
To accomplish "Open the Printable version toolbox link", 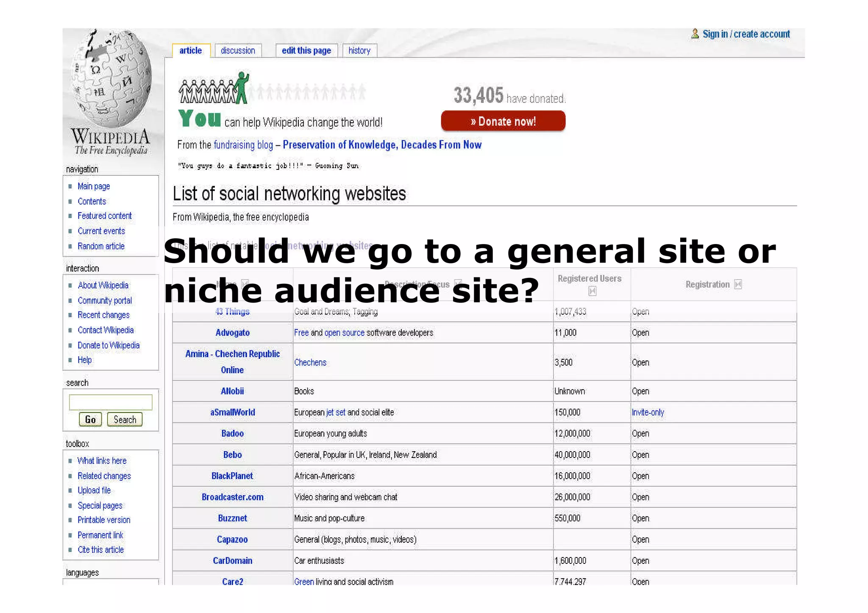I will 104,520.
